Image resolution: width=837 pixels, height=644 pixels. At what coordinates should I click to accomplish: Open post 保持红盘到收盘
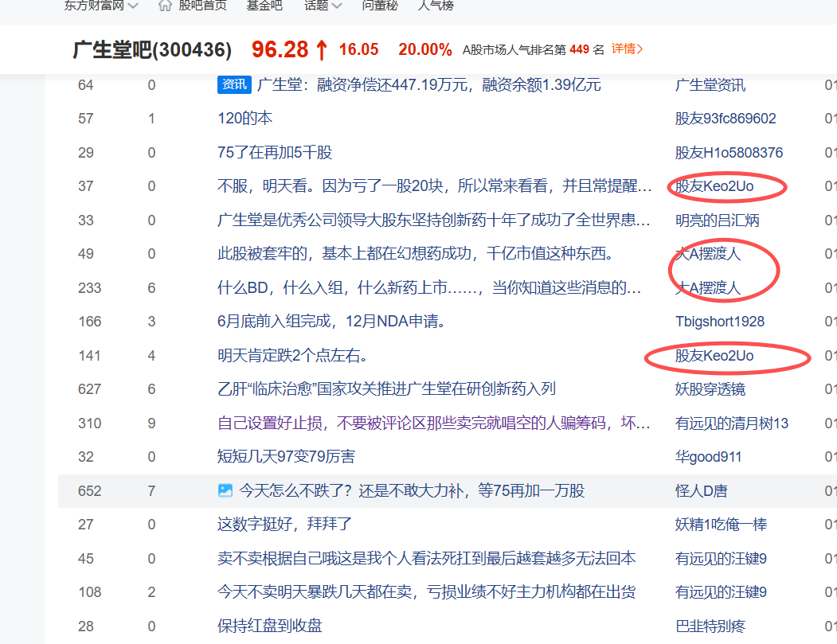[269, 626]
